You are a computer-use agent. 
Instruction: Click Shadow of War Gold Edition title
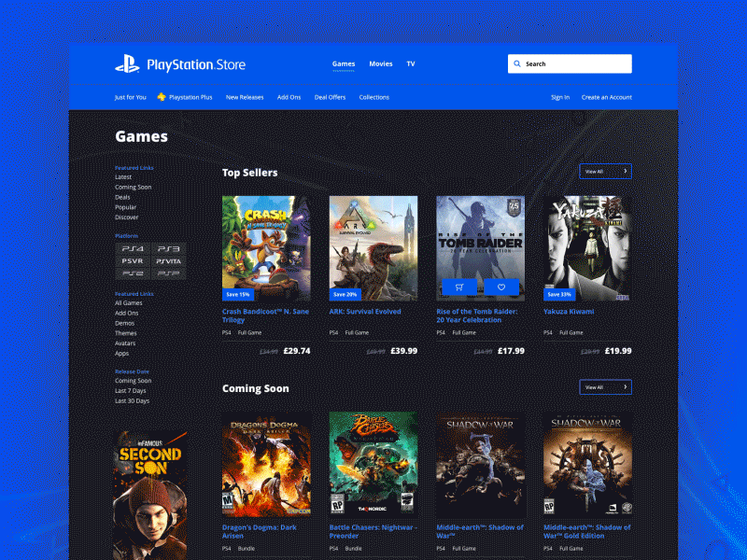587,531
